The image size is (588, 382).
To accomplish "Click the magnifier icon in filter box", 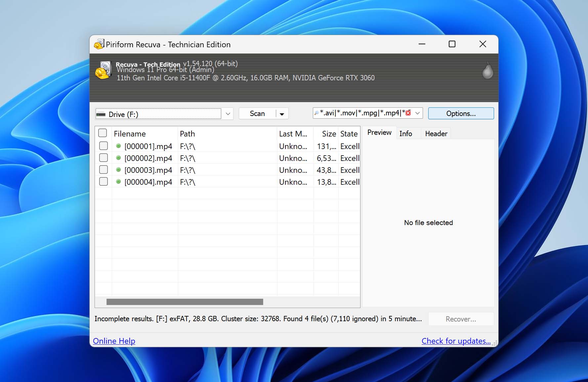I will [316, 113].
